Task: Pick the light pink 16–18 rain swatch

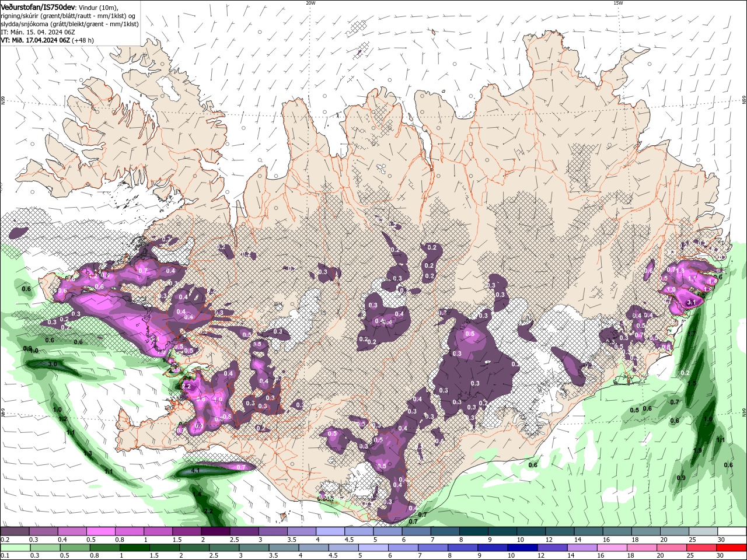Action: tap(612, 548)
